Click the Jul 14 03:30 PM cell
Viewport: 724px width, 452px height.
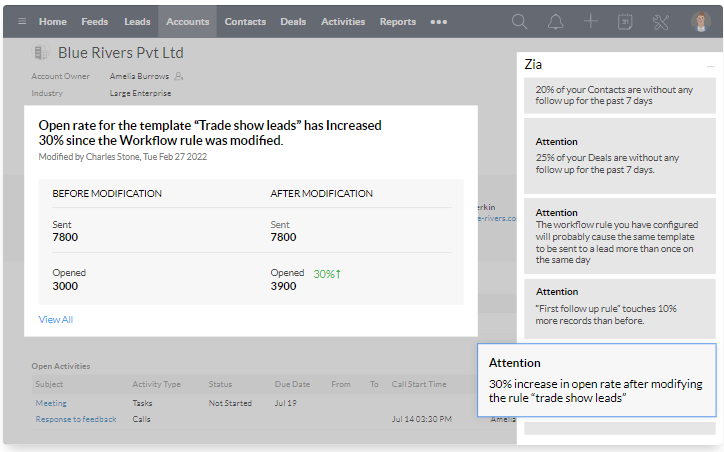[422, 419]
